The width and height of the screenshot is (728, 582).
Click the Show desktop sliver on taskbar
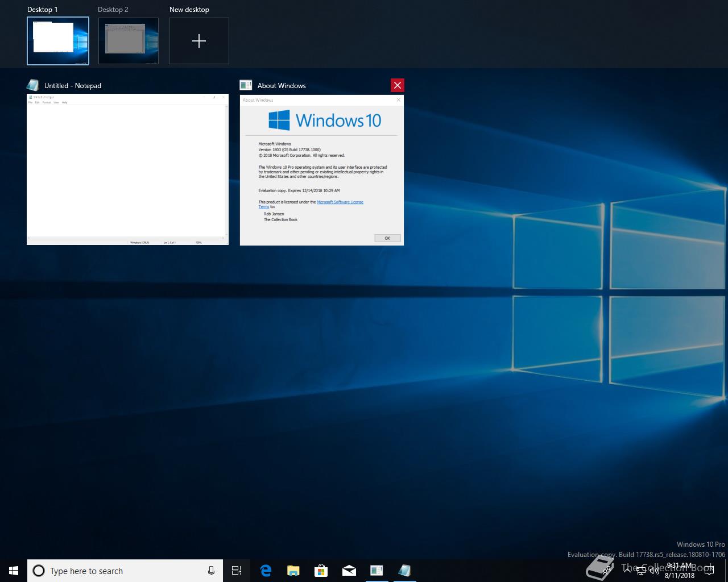pos(726,571)
